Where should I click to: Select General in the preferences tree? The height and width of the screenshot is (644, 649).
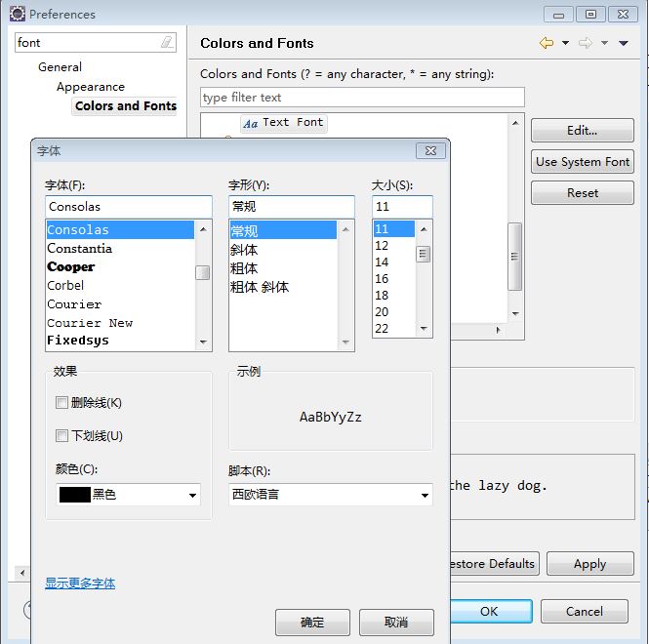coord(60,67)
